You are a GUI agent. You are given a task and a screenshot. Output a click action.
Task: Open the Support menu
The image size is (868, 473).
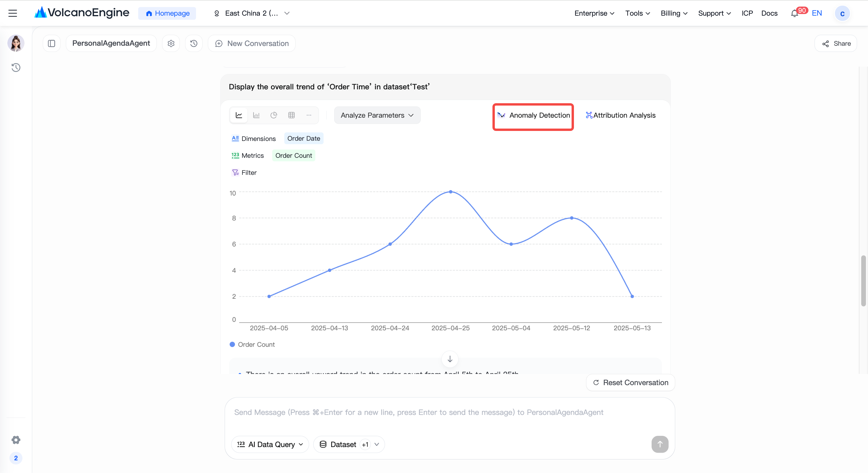(x=714, y=13)
